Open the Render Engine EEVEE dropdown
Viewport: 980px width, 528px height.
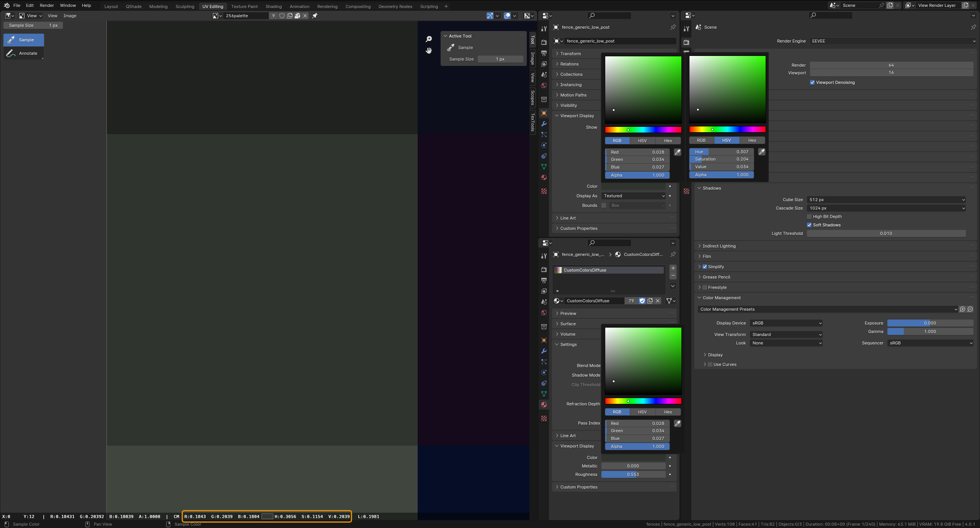(893, 41)
